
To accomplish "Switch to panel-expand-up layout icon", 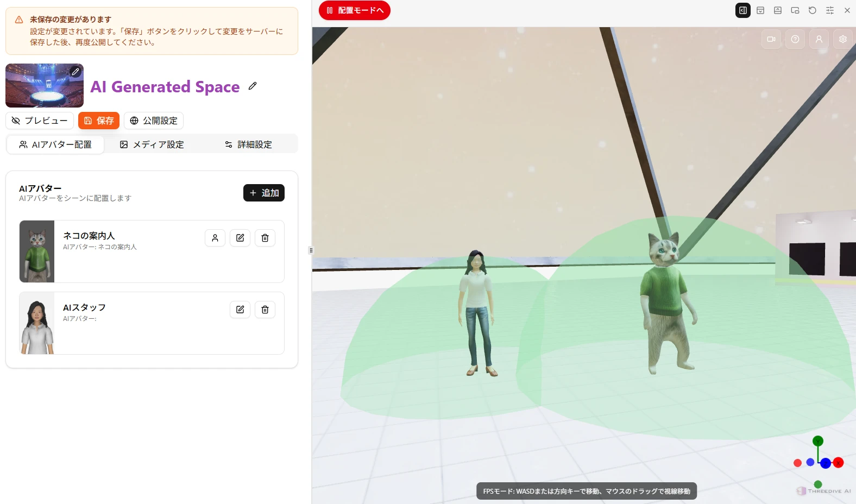I will tap(778, 10).
